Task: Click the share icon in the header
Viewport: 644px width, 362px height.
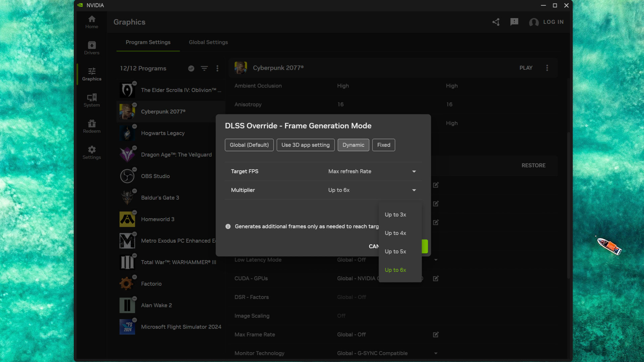Action: (496, 22)
